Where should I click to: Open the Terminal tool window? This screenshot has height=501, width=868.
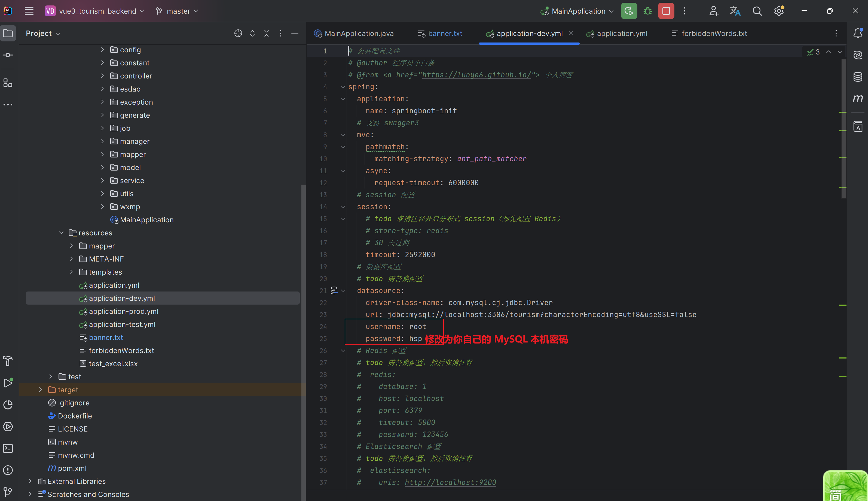pyautogui.click(x=8, y=448)
